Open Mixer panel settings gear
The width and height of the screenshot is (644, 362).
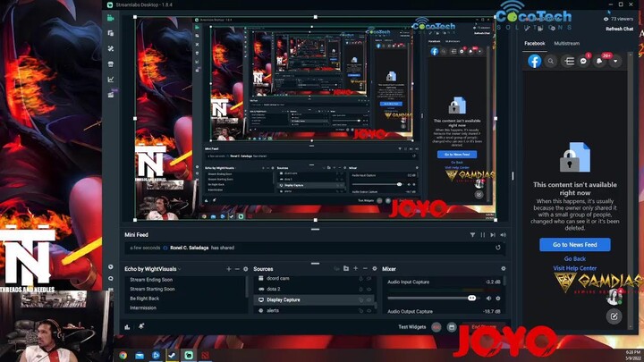click(x=503, y=268)
